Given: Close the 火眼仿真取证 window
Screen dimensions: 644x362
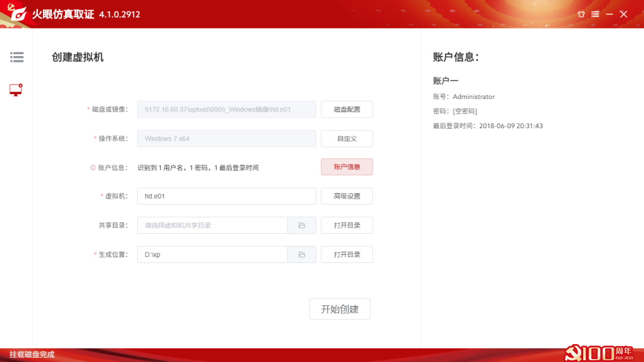Looking at the screenshot, I should 624,14.
